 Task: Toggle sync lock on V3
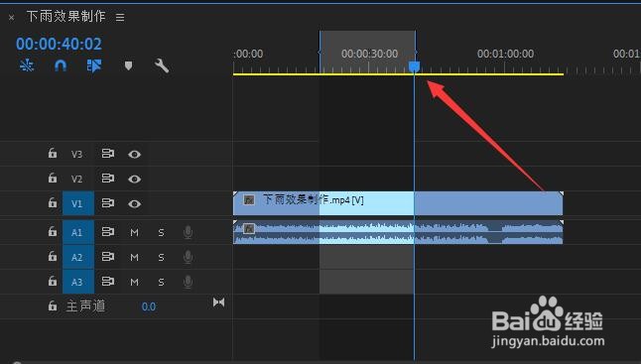[x=108, y=154]
